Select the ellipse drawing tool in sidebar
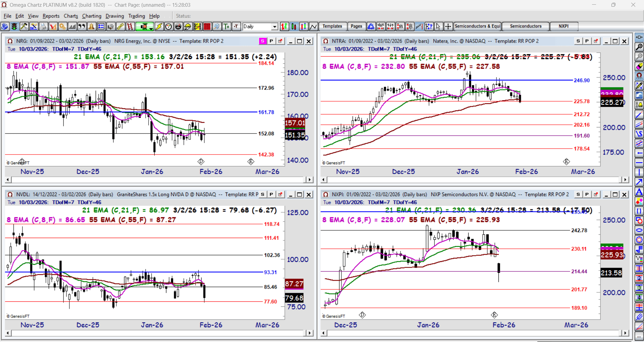This screenshot has height=342, width=644. tap(639, 230)
